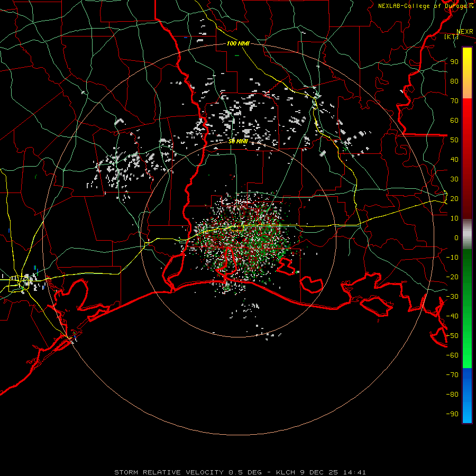Click the [KT] units label
Viewport: 476px width, 476px height.
pos(451,36)
